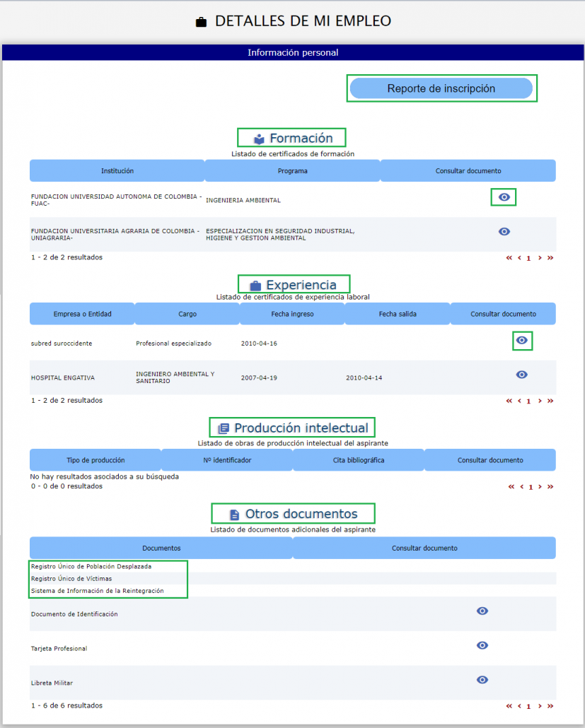585x728 pixels.
Task: Open Tarjeta Profesional document viewer
Action: click(482, 645)
